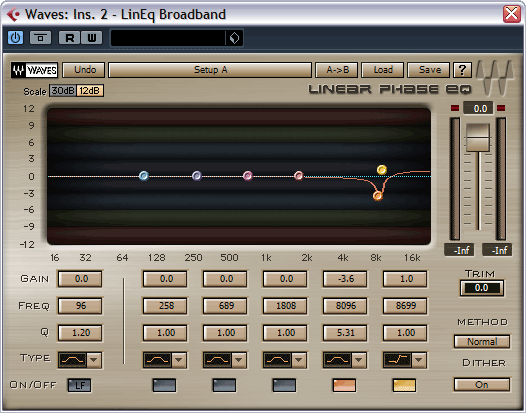Click the LF band bell filter shape icon
This screenshot has height=413, width=526.
point(72,360)
